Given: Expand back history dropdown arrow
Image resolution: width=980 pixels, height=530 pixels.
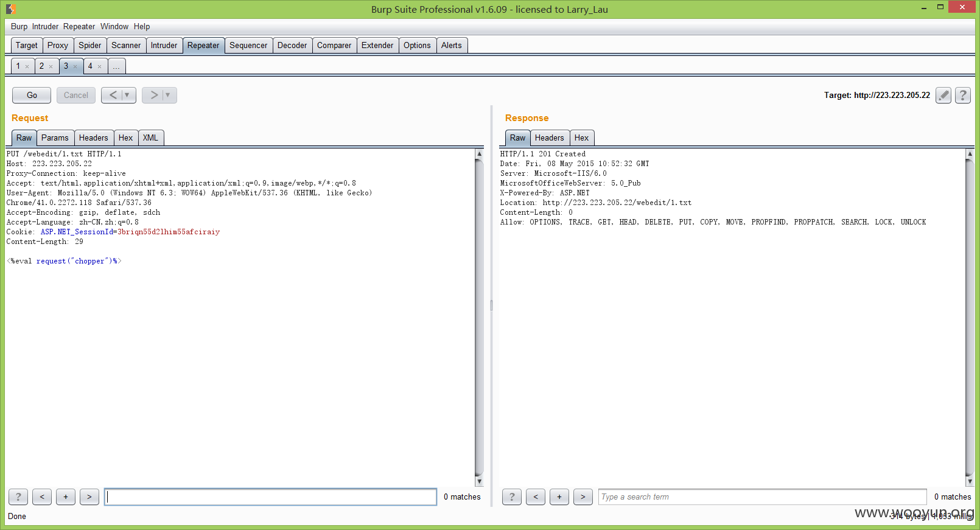Looking at the screenshot, I should (x=127, y=95).
